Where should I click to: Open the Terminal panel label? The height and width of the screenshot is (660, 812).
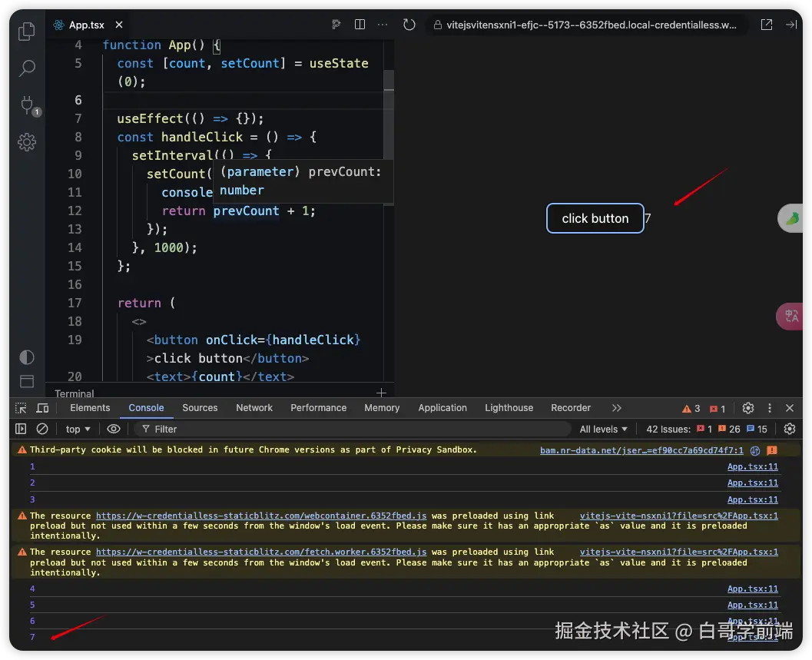tap(74, 393)
